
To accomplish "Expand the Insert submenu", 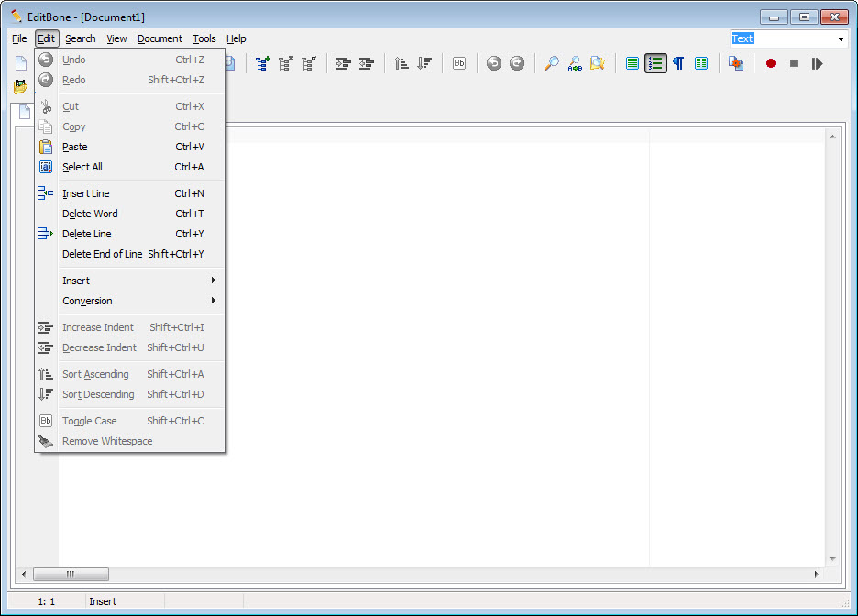I will coord(129,280).
